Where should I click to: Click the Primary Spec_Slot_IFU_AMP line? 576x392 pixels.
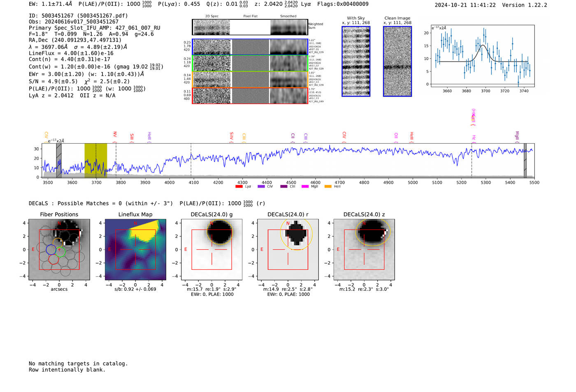click(x=95, y=28)
